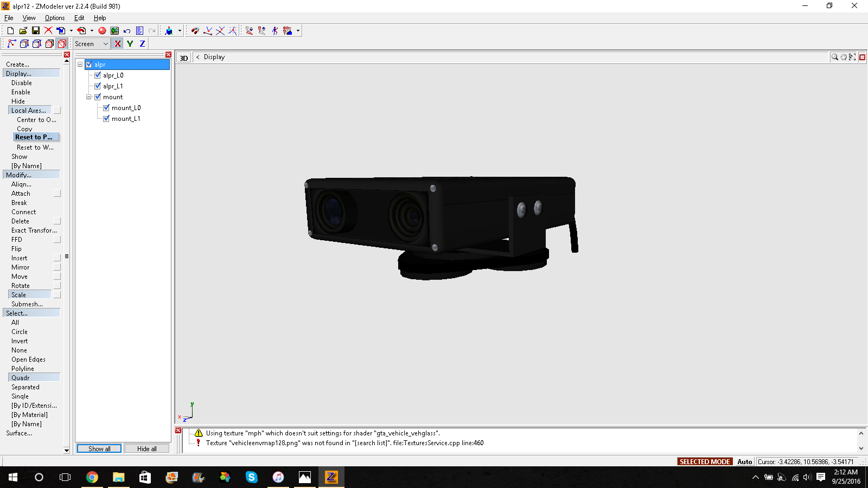The image size is (868, 488).
Task: Open the Edit menu
Action: tap(79, 18)
